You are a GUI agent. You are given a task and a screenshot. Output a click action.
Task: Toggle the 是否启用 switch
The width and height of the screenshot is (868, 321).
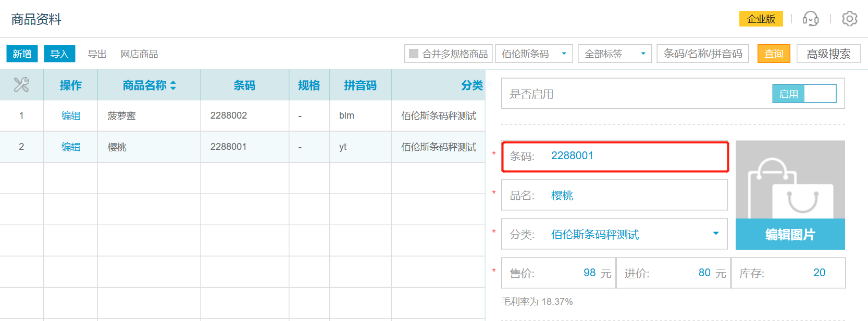pos(804,94)
